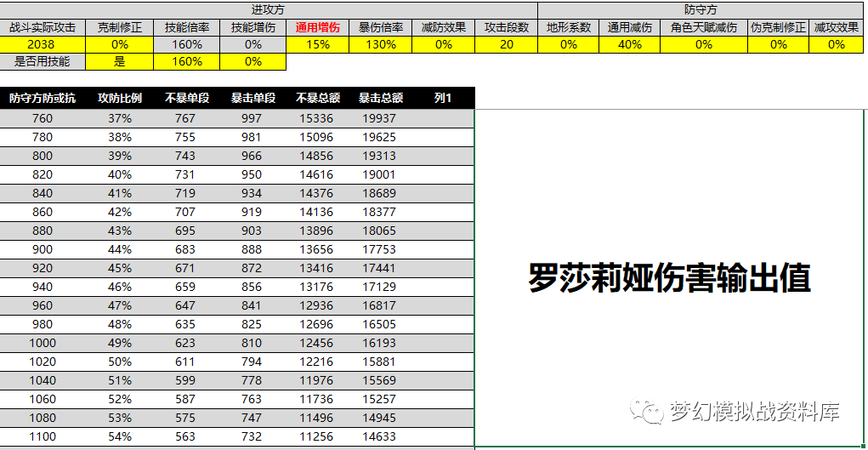Image resolution: width=868 pixels, height=450 pixels.
Task: Select the 是 cell beside 是否用技能
Action: tap(120, 61)
